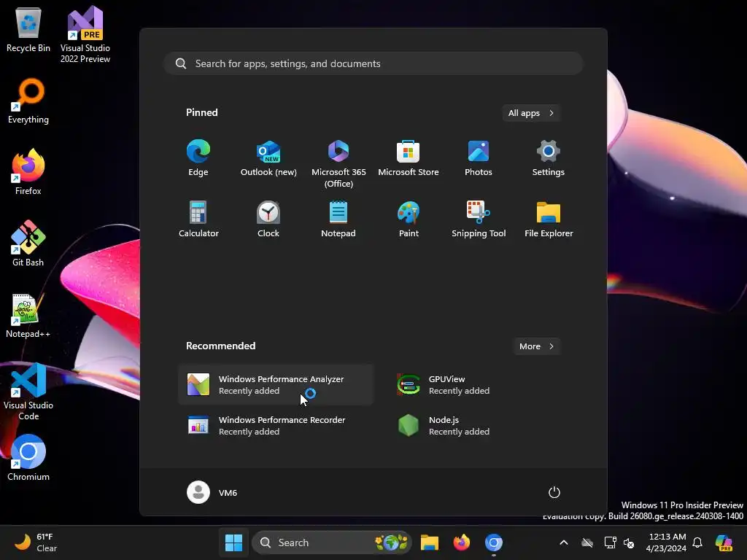This screenshot has height=560, width=747.
Task: Open File Explorer from pinned apps
Action: pos(549,219)
